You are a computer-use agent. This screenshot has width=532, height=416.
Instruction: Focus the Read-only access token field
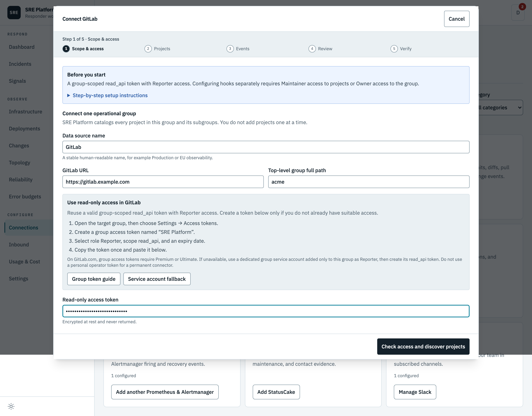coord(266,311)
